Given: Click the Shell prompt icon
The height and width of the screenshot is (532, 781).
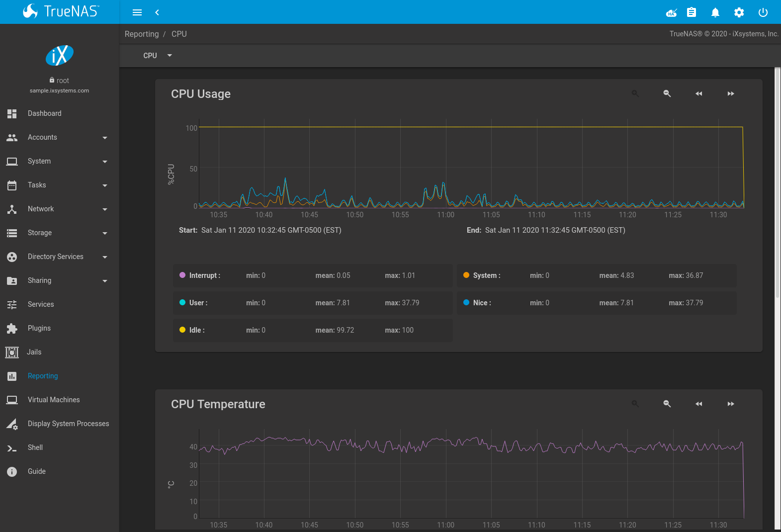Looking at the screenshot, I should point(12,447).
